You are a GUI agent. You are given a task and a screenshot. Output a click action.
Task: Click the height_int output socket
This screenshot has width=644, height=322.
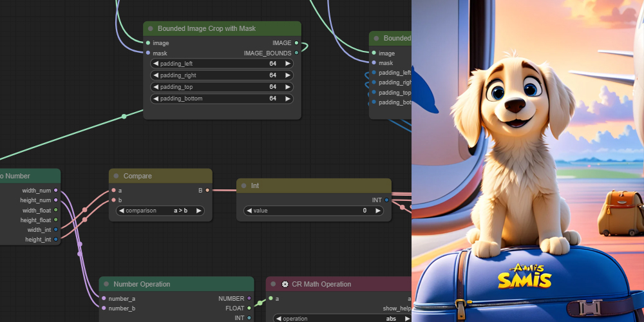click(x=56, y=240)
